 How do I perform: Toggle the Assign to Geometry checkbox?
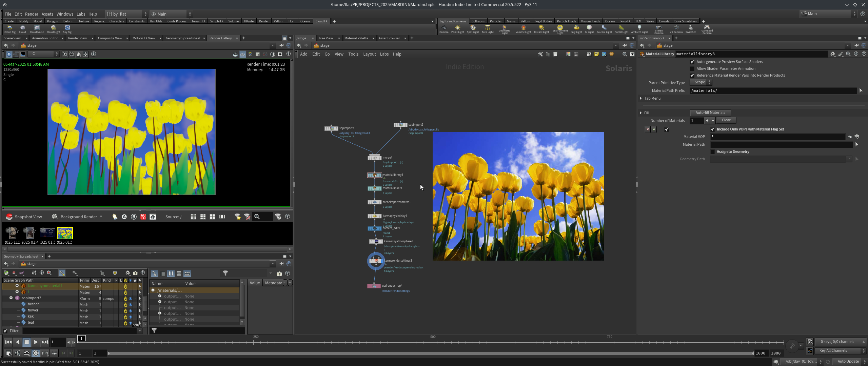tap(712, 152)
